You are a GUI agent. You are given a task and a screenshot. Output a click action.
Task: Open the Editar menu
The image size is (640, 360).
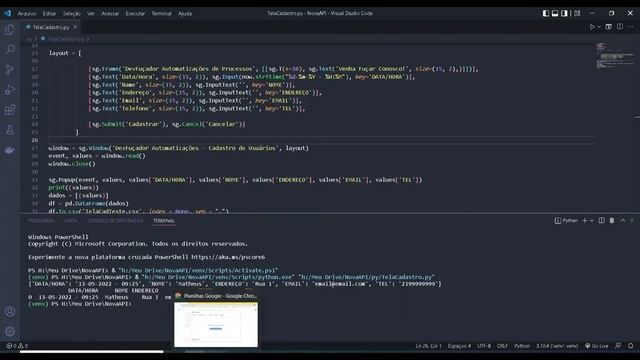pos(49,13)
